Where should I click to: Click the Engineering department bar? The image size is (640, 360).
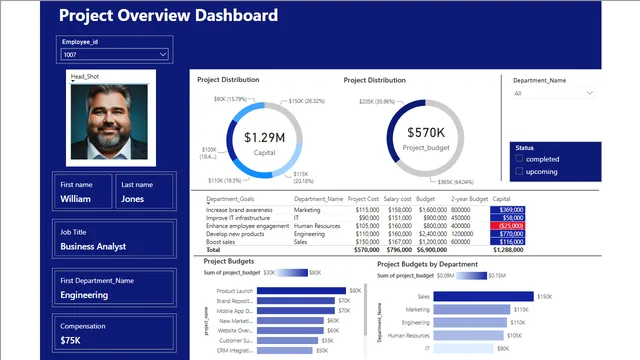[470, 322]
